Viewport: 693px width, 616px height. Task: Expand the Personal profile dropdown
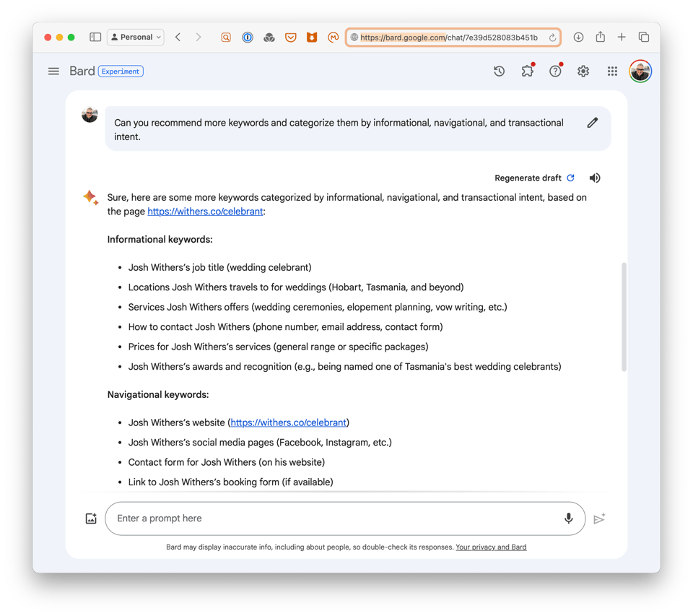pyautogui.click(x=135, y=37)
